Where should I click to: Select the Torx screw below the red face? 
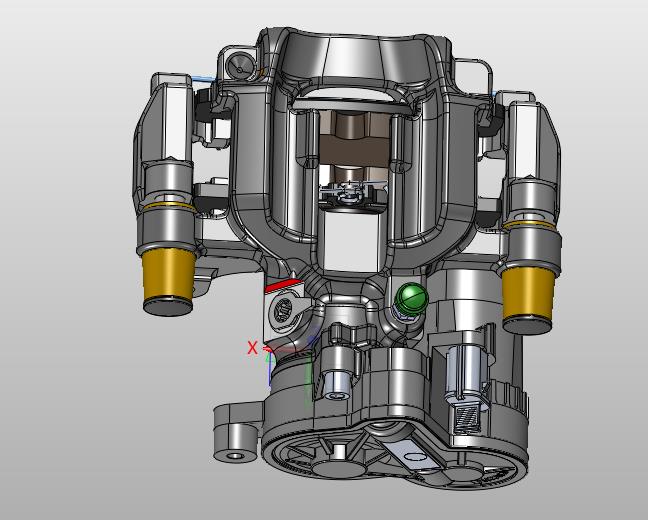284,308
